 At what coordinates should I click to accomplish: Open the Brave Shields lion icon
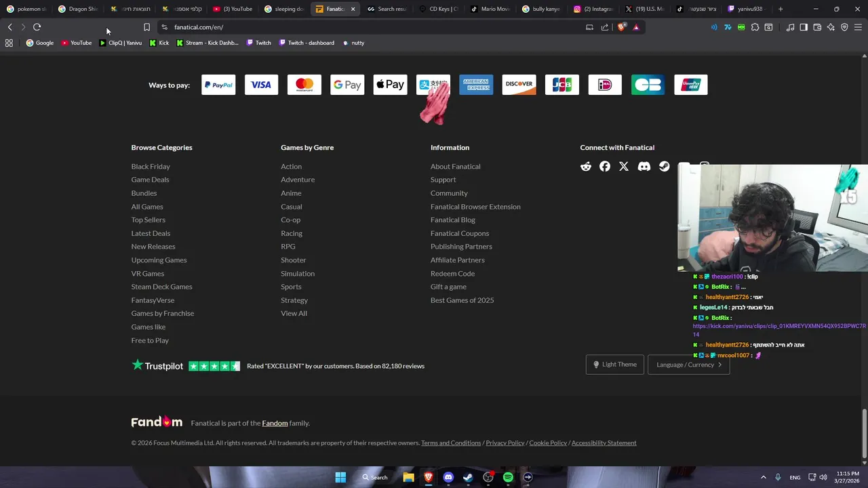pyautogui.click(x=621, y=27)
